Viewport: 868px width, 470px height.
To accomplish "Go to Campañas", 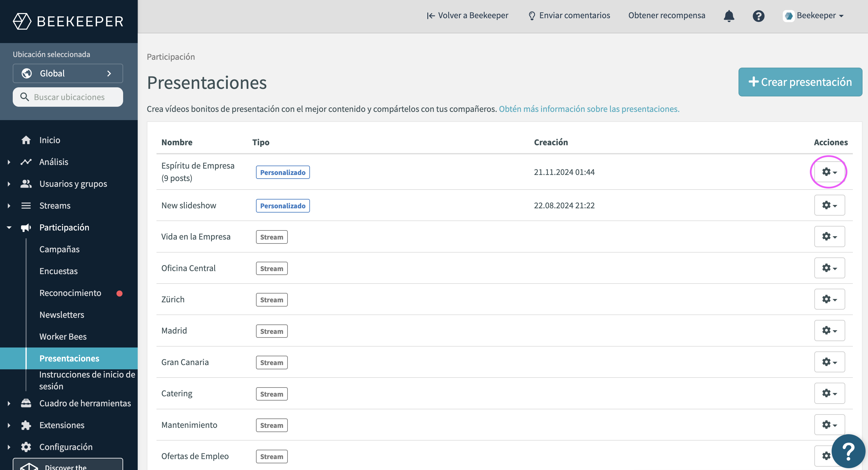I will [x=59, y=249].
